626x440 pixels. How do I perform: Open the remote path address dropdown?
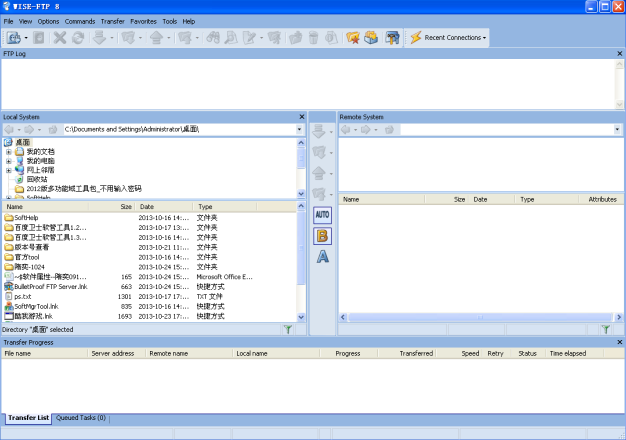click(615, 129)
